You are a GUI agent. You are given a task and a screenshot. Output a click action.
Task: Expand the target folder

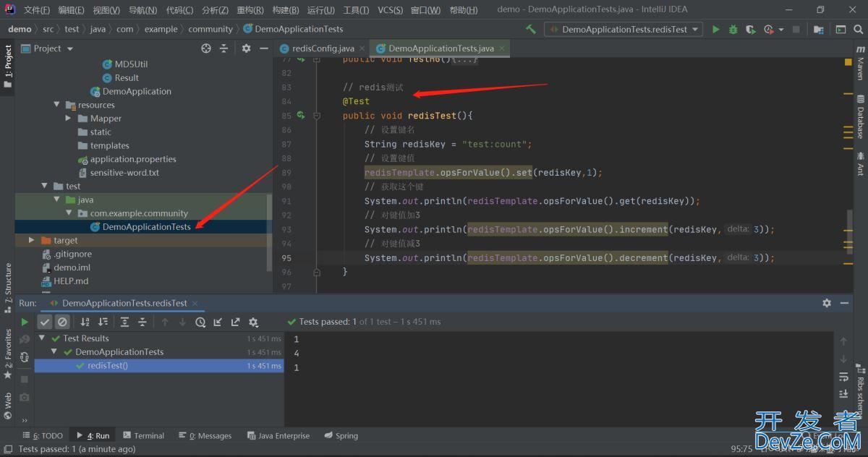[31, 240]
